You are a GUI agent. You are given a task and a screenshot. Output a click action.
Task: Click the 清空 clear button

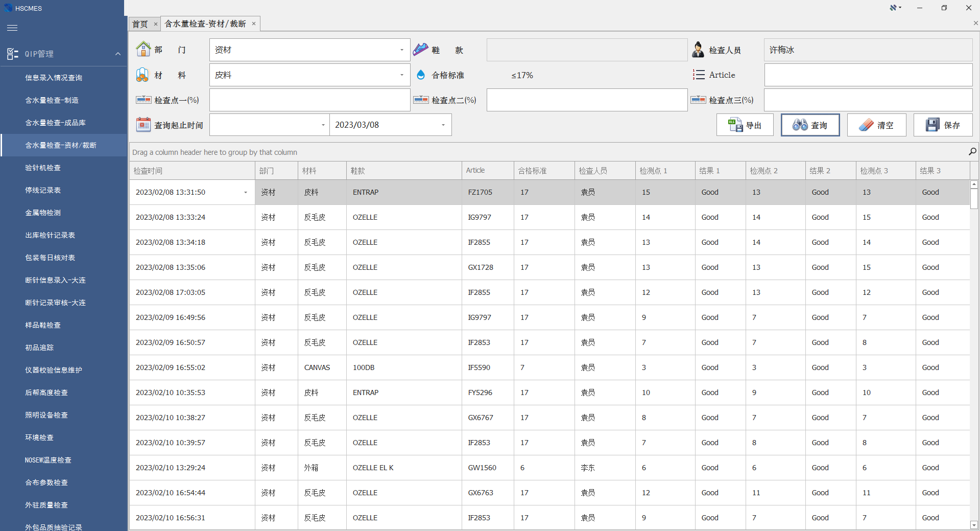tap(877, 125)
